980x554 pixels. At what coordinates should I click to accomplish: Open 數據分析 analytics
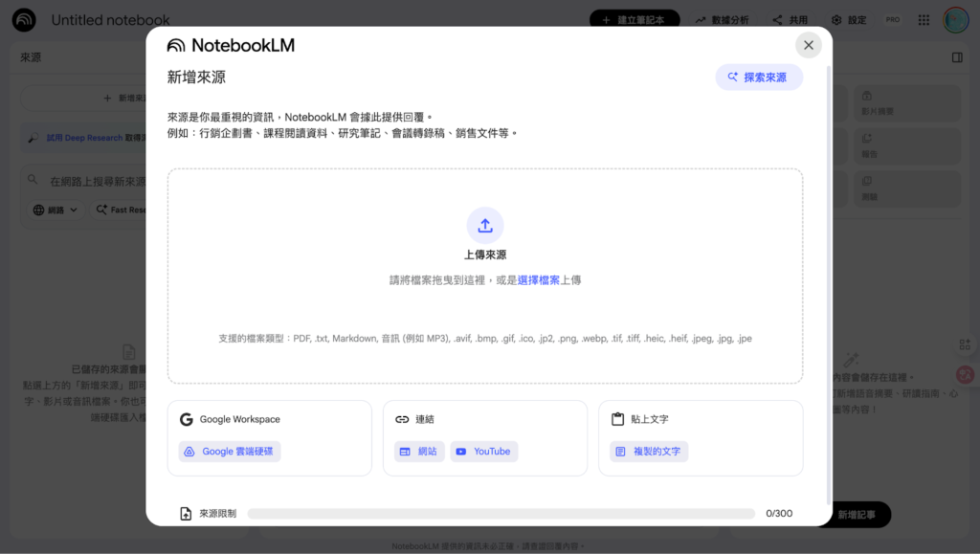tap(722, 19)
